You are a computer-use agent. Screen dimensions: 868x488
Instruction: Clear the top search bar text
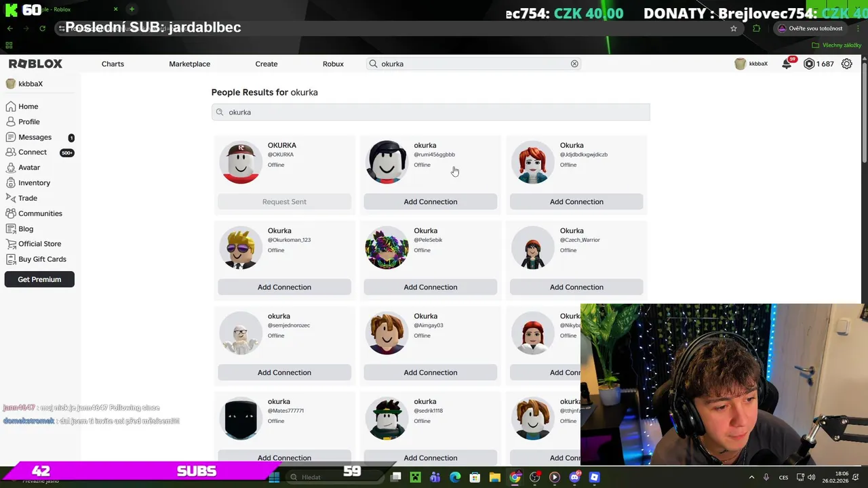[x=574, y=64]
